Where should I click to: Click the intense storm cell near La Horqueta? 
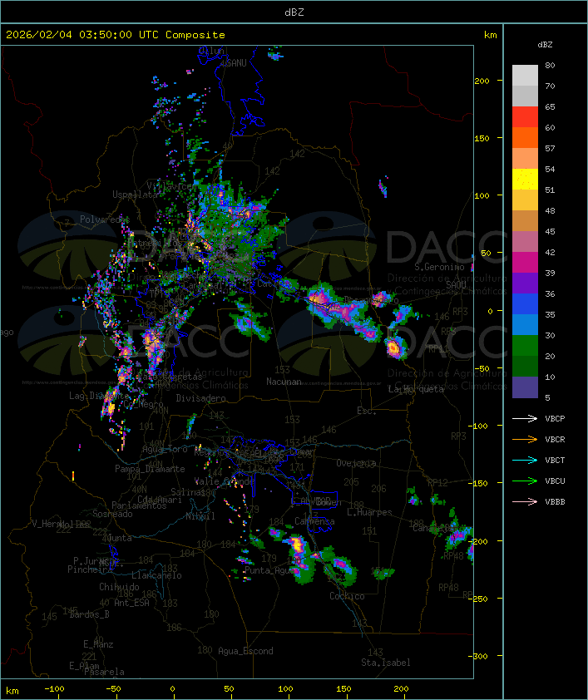(x=393, y=348)
